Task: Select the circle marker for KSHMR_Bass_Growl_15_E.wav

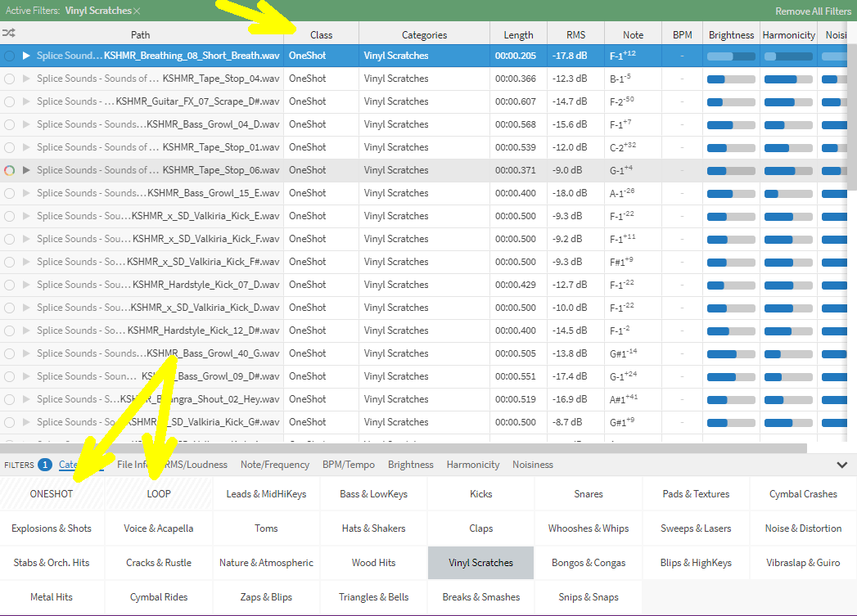Action: click(9, 193)
